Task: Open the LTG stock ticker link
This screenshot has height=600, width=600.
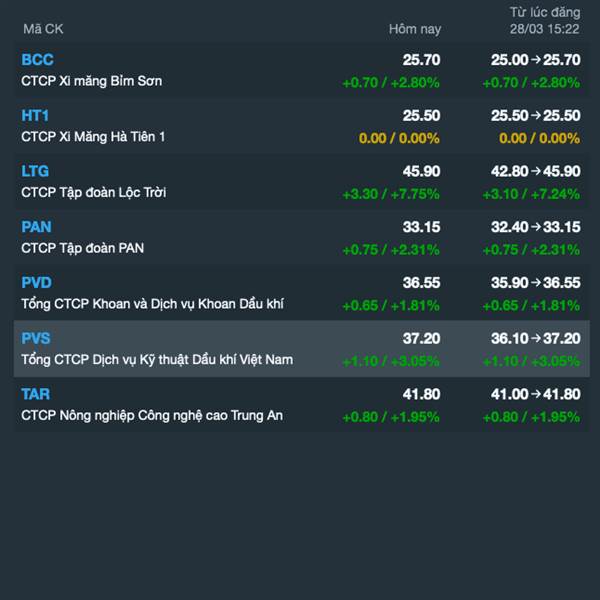Action: coord(35,171)
